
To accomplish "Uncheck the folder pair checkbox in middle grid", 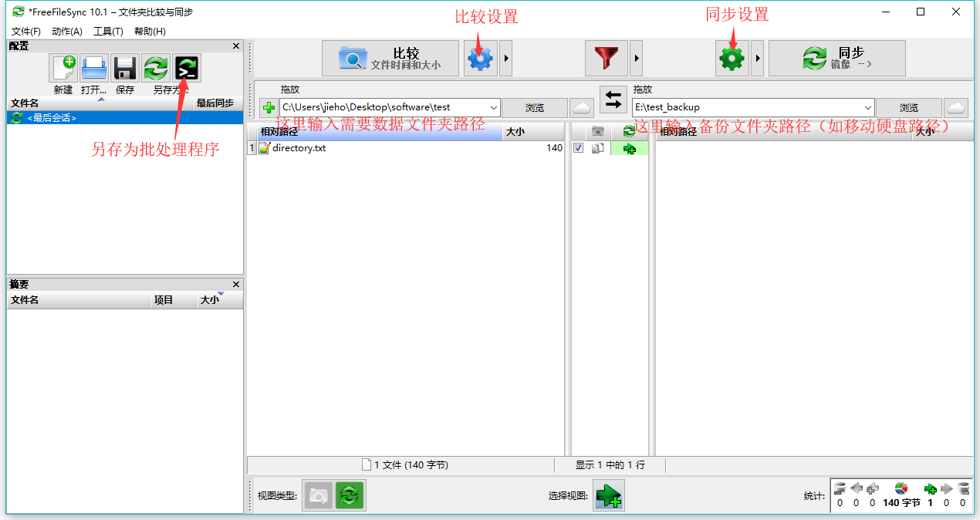I will coord(579,148).
